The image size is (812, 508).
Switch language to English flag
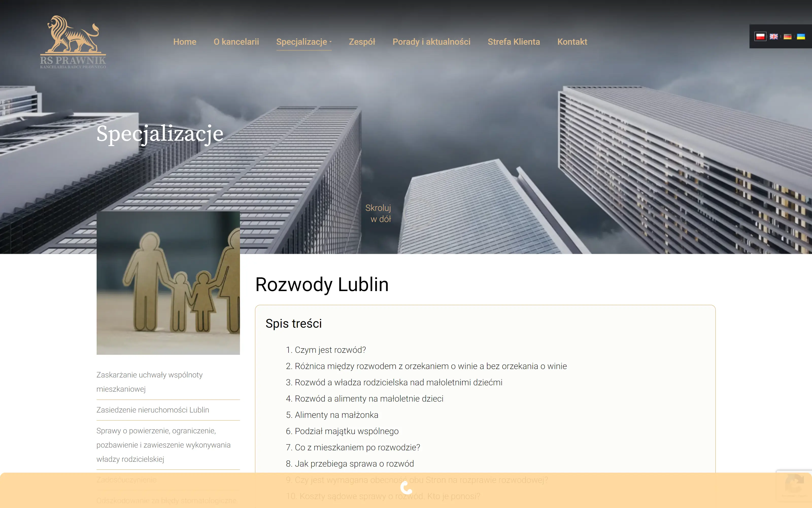click(x=774, y=37)
